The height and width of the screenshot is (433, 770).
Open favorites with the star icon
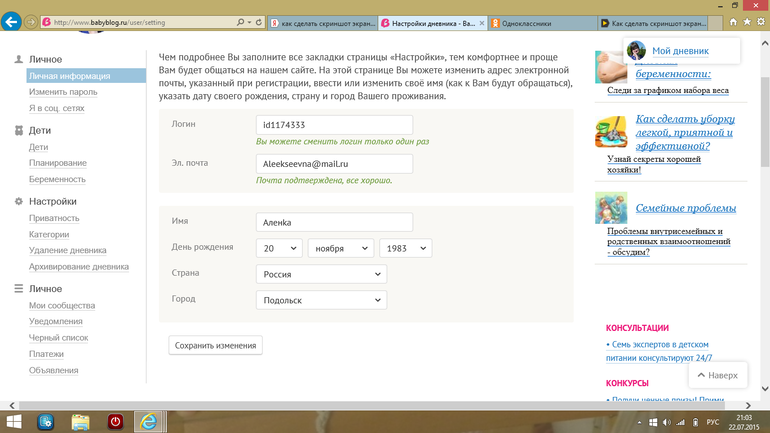(747, 22)
